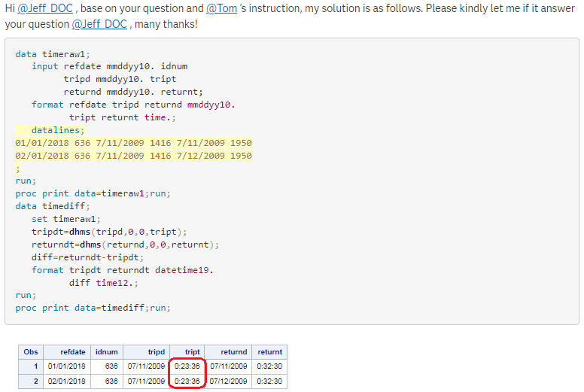Click the 02/01/2018 refdate cell

tap(67, 381)
